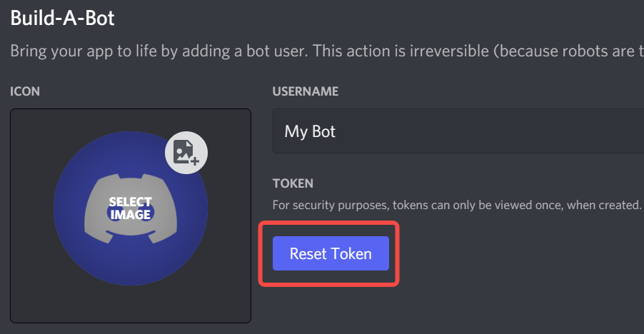The height and width of the screenshot is (334, 644).
Task: Click the small plus sign on the image badge
Action: (x=195, y=161)
